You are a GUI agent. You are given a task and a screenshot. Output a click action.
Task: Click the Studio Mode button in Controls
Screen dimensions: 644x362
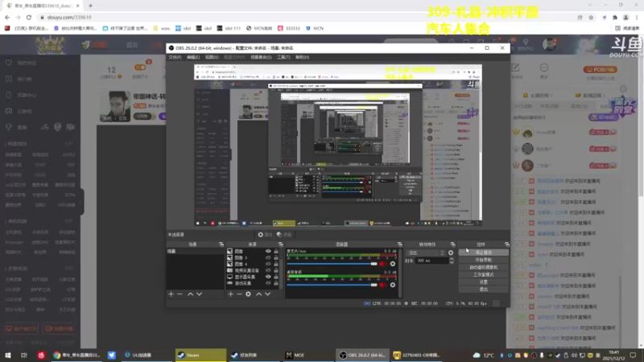tap(484, 274)
